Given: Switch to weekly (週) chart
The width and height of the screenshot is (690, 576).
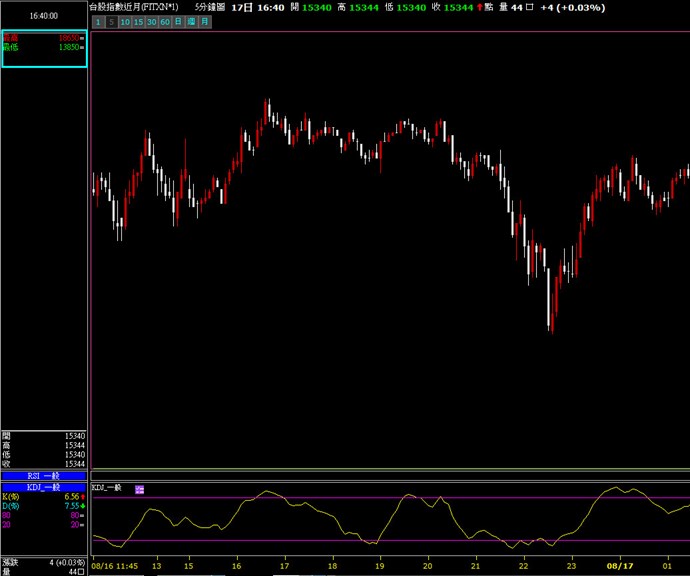Looking at the screenshot, I should (191, 21).
